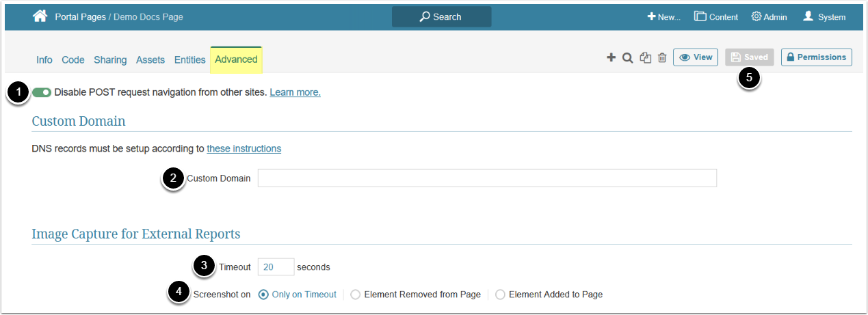Open the Admin gear menu
The height and width of the screenshot is (315, 868).
[769, 17]
